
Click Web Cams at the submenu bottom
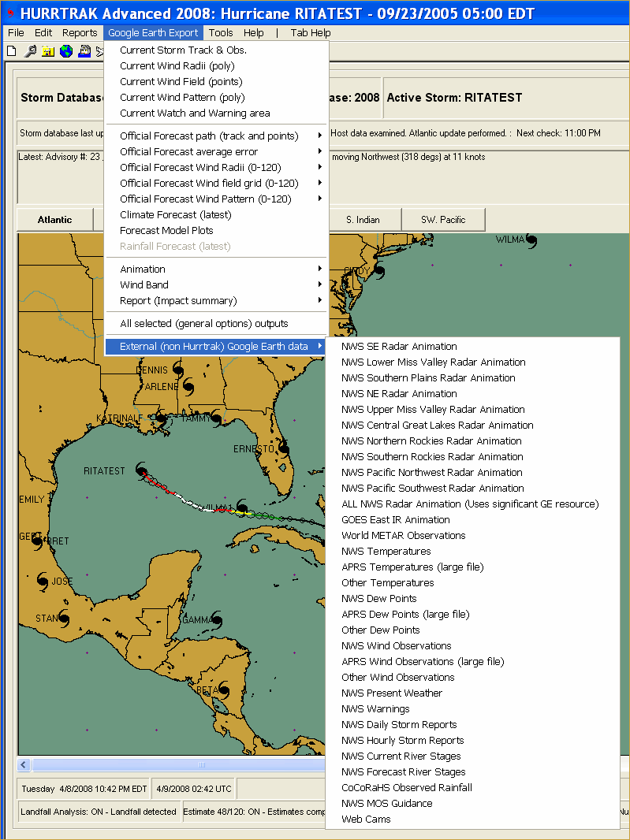point(366,820)
